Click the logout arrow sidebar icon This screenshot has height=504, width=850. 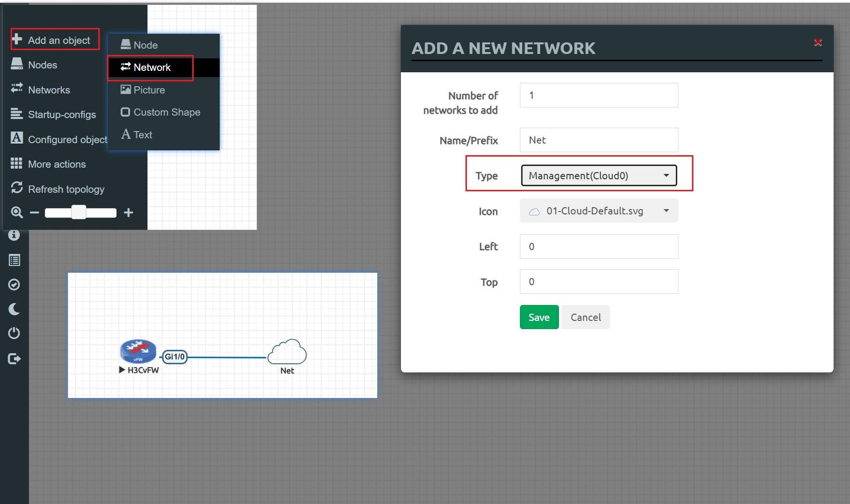14,358
